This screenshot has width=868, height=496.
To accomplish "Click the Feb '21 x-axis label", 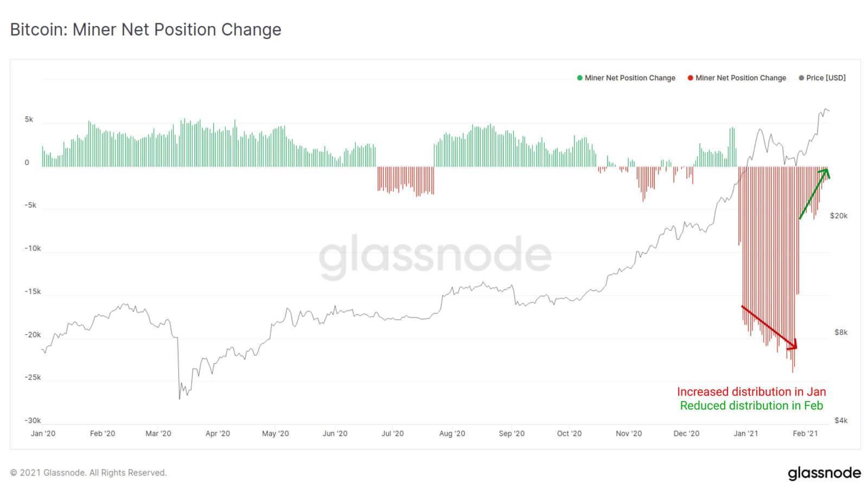I will tap(805, 434).
